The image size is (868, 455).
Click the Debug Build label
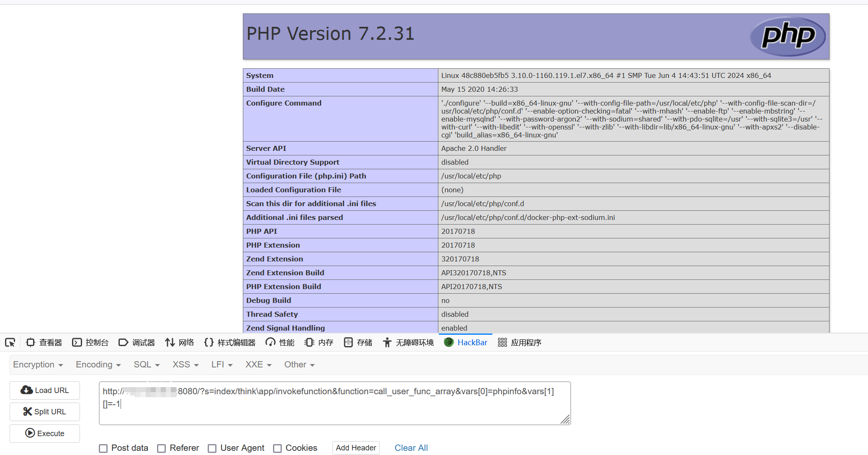269,300
